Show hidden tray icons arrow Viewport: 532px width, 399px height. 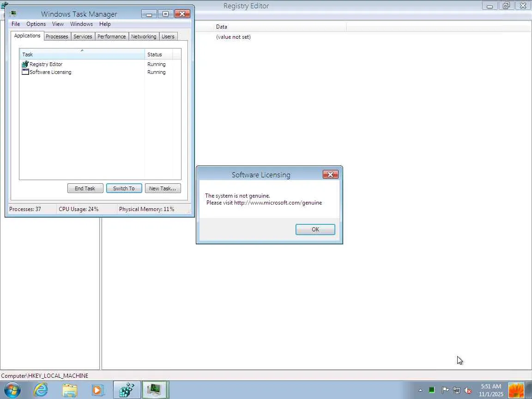tap(420, 391)
